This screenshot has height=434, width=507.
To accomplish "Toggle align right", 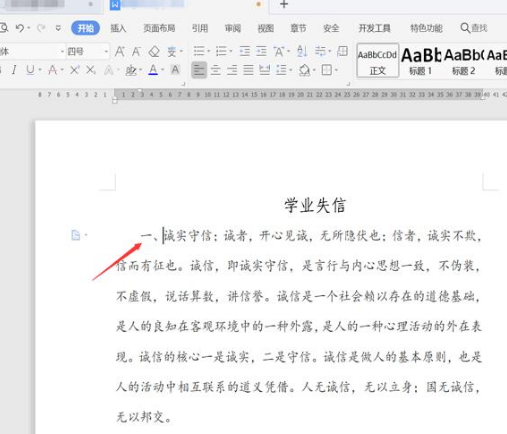I will (x=232, y=70).
